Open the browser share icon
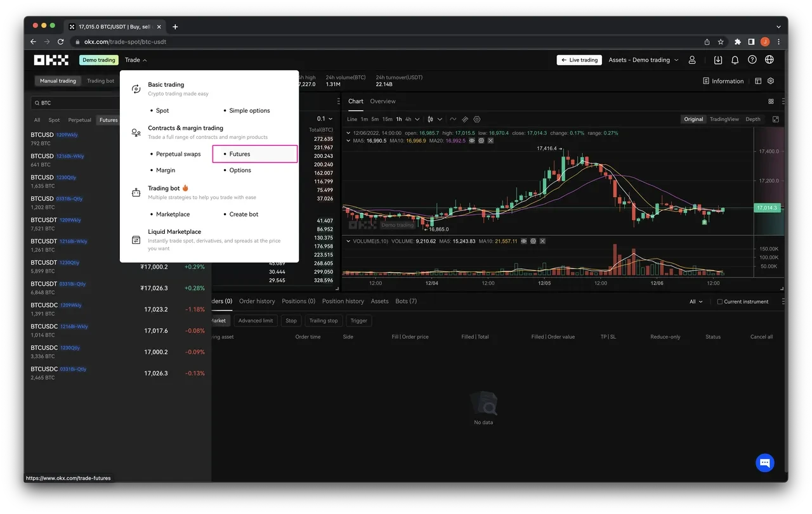 click(707, 42)
